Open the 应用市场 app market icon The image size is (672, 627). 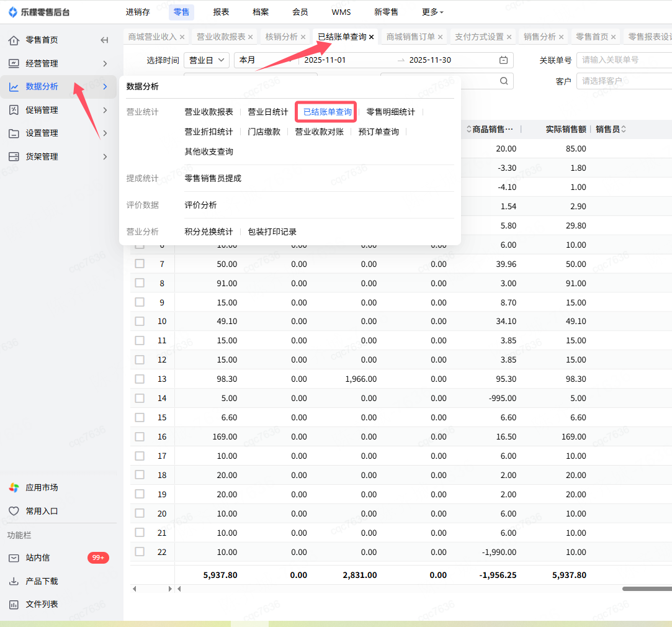14,488
